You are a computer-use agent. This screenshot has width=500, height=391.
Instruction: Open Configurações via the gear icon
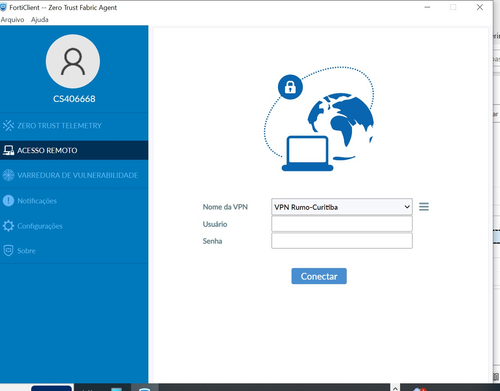click(8, 226)
